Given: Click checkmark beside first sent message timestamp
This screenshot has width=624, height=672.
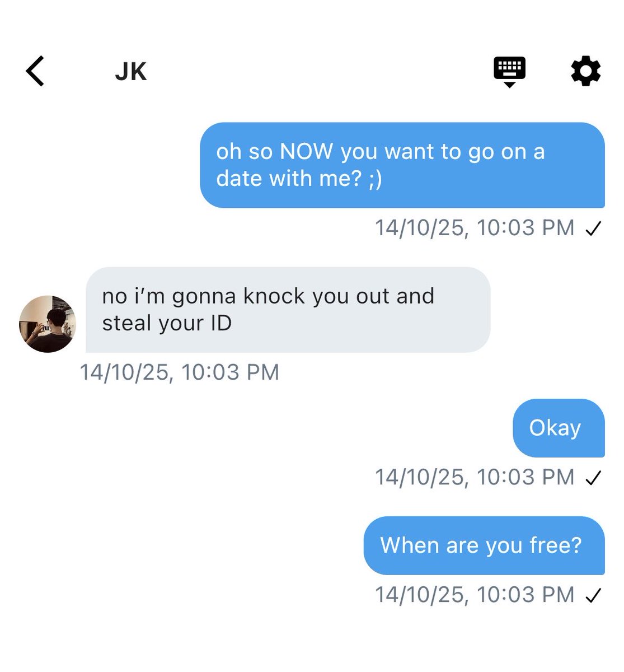Looking at the screenshot, I should coord(593,228).
